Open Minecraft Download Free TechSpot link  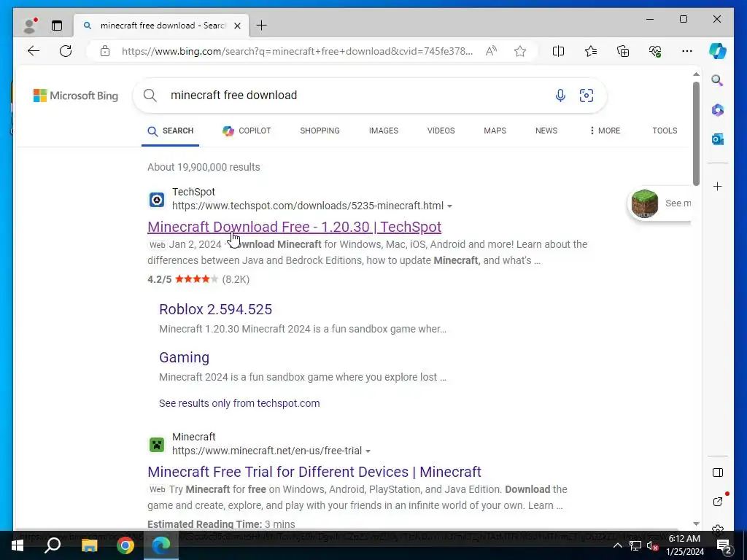coord(295,227)
